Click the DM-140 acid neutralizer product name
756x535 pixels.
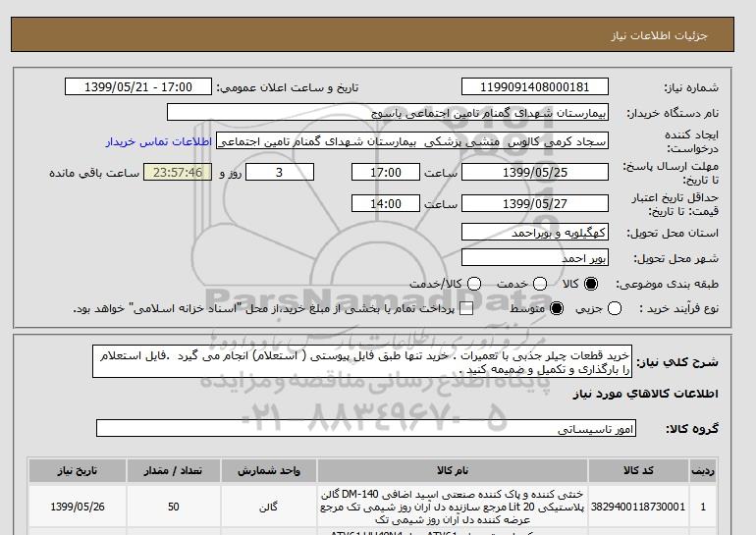pyautogui.click(x=453, y=507)
